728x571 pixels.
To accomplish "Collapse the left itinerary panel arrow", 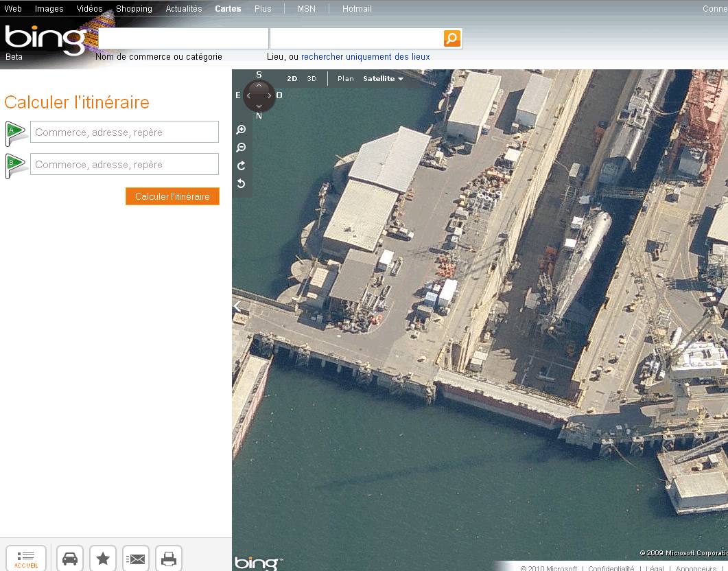I will [237, 307].
